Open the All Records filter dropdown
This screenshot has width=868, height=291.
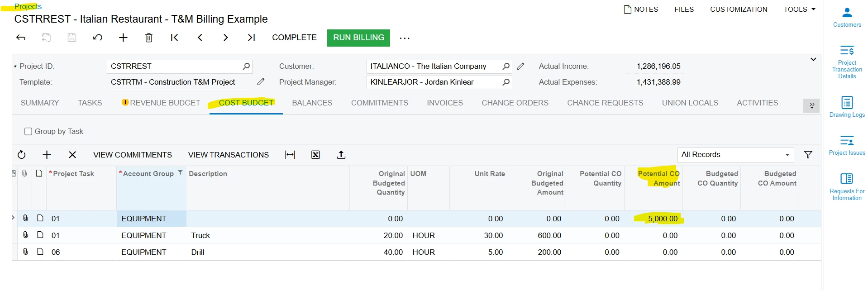735,155
